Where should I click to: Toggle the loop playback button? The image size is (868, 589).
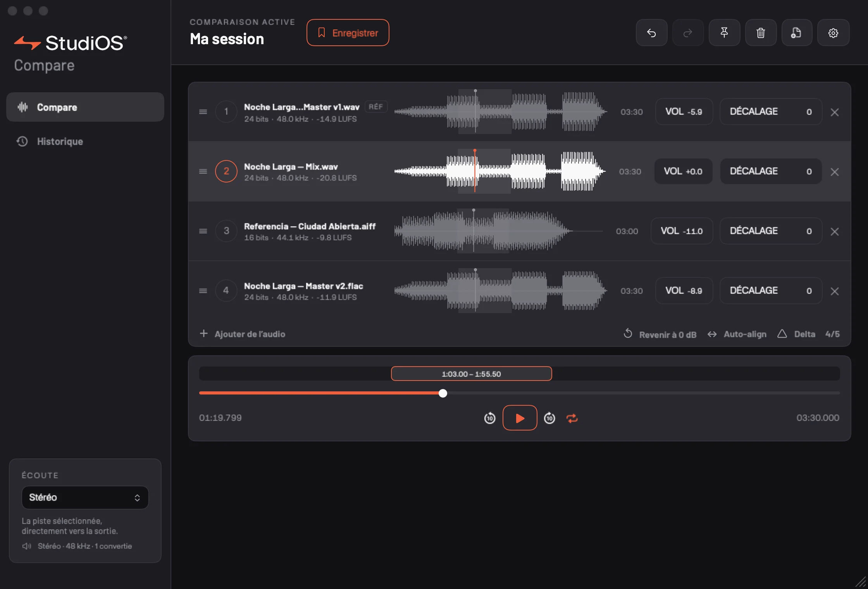pos(572,418)
